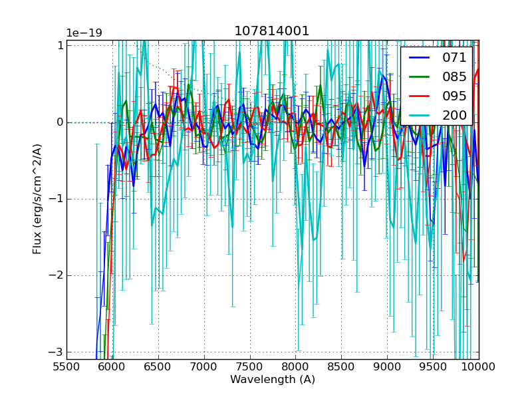The width and height of the screenshot is (532, 399).
Task: Click the 10000 x-axis tick label
Action: pos(478,366)
